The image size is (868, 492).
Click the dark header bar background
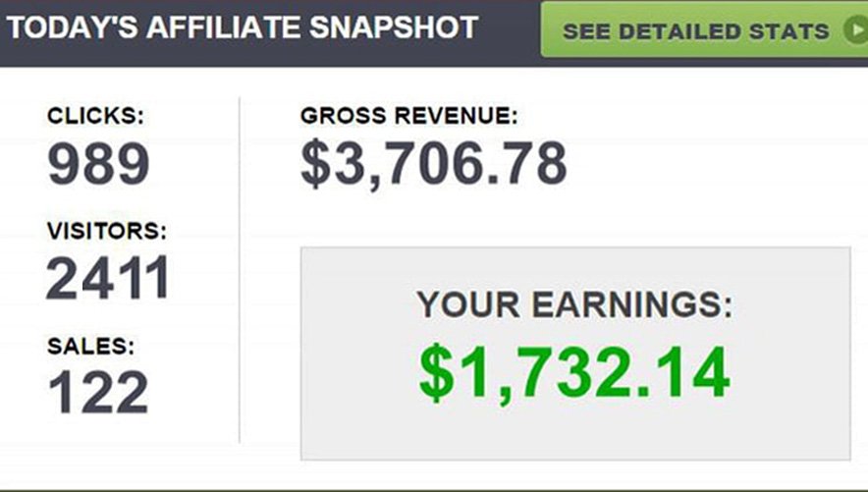tap(510, 33)
